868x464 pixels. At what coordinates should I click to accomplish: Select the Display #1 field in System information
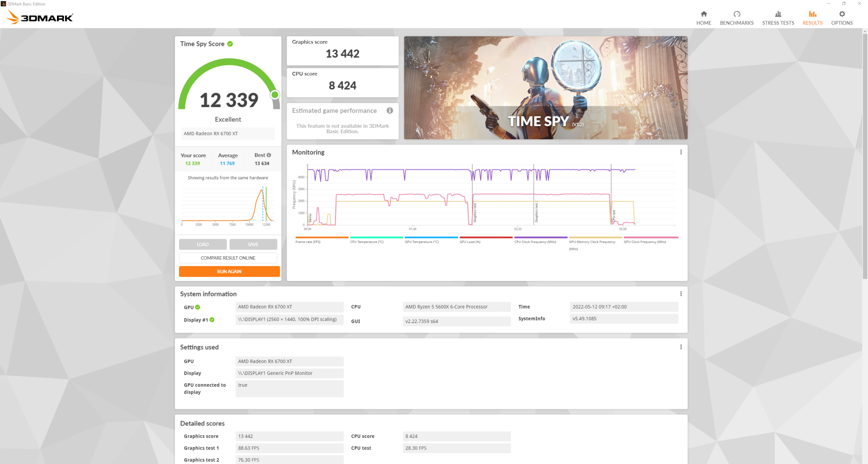click(289, 319)
